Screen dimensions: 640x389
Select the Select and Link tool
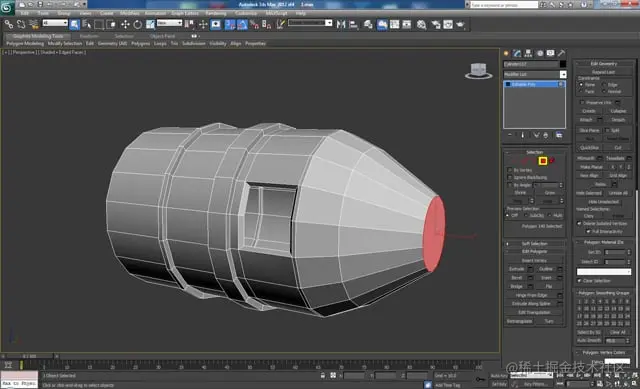9,24
